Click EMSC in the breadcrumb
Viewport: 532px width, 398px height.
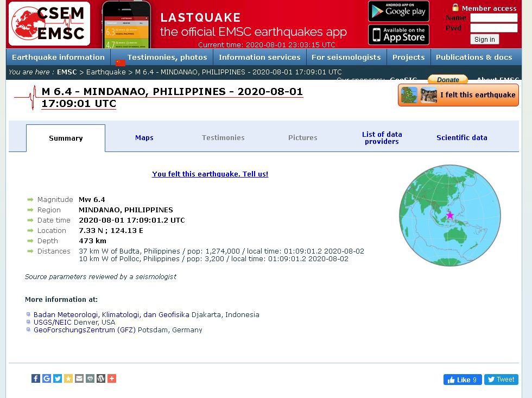[x=67, y=72]
